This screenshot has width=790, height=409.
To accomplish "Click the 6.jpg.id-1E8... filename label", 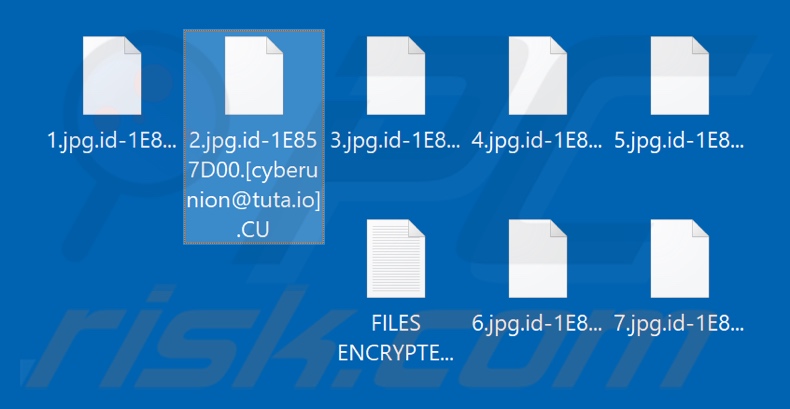I will 538,325.
